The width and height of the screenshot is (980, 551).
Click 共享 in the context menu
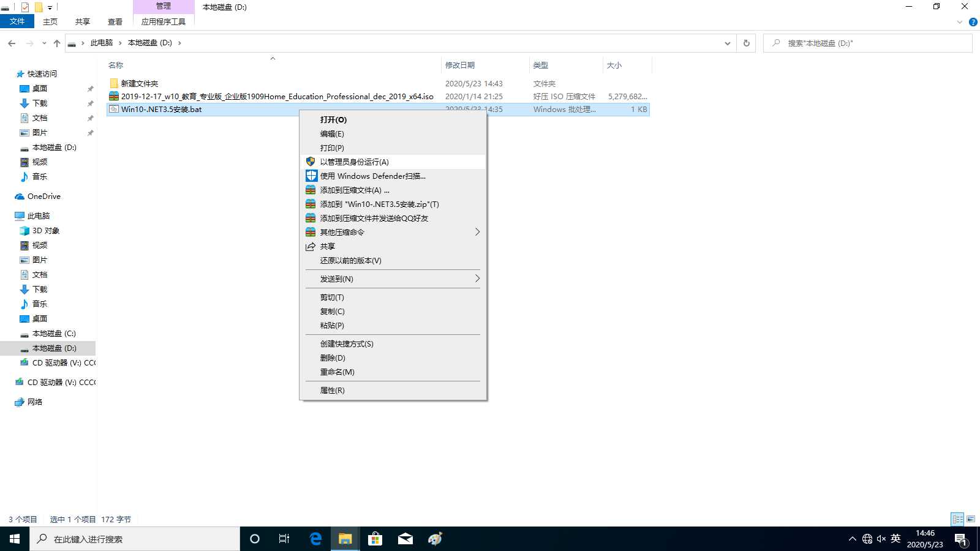click(x=393, y=246)
